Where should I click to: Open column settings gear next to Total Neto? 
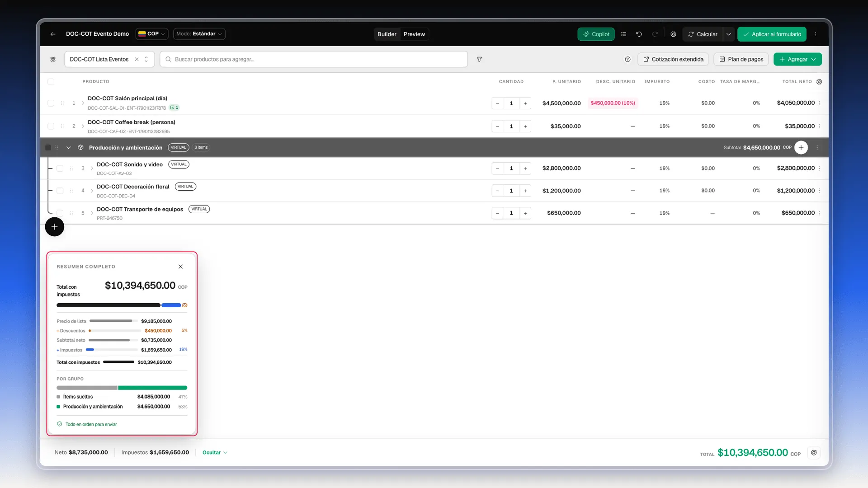(819, 82)
